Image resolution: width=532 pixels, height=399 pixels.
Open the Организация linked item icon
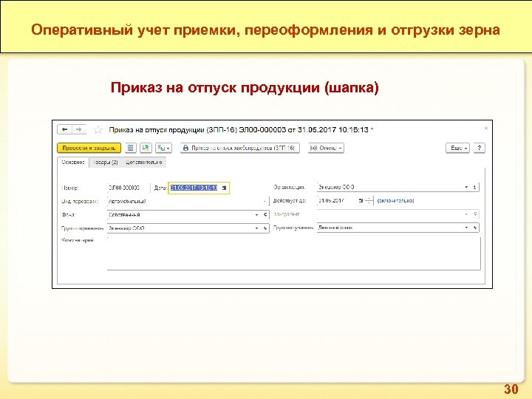(x=475, y=187)
